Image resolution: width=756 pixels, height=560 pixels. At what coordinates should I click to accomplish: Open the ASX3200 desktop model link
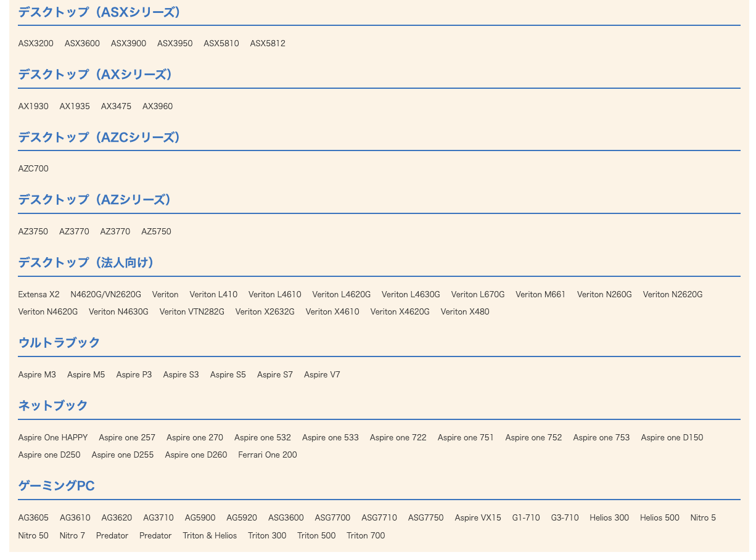[36, 43]
